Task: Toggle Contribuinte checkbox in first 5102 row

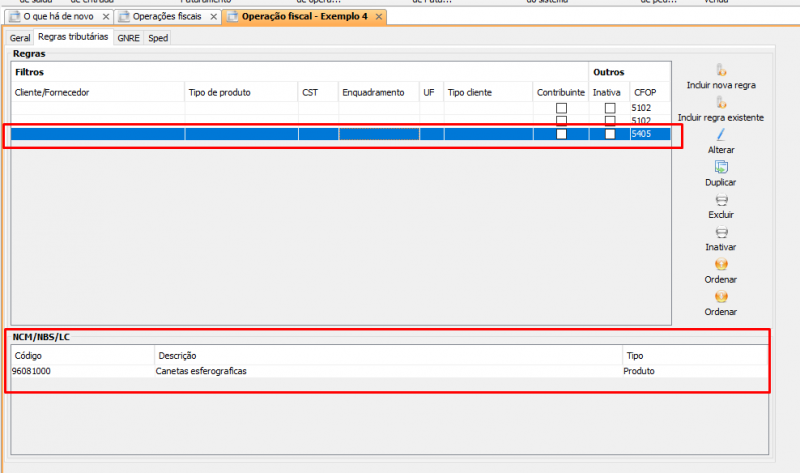Action: point(562,108)
